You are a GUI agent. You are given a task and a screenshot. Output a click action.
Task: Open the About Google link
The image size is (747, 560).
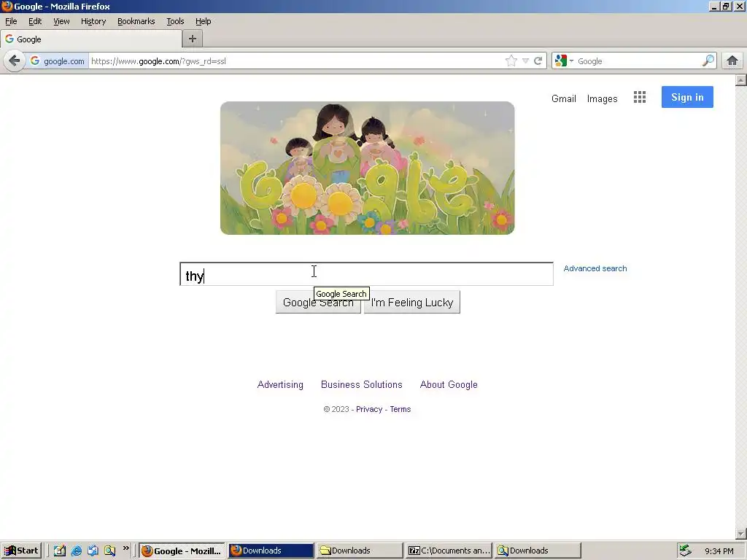(x=449, y=385)
